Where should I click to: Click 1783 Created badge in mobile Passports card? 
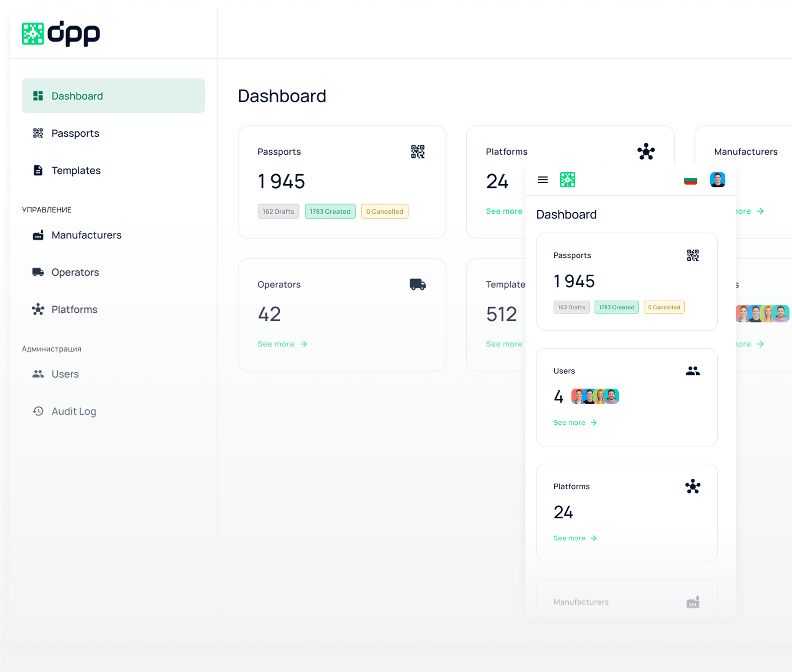point(617,307)
